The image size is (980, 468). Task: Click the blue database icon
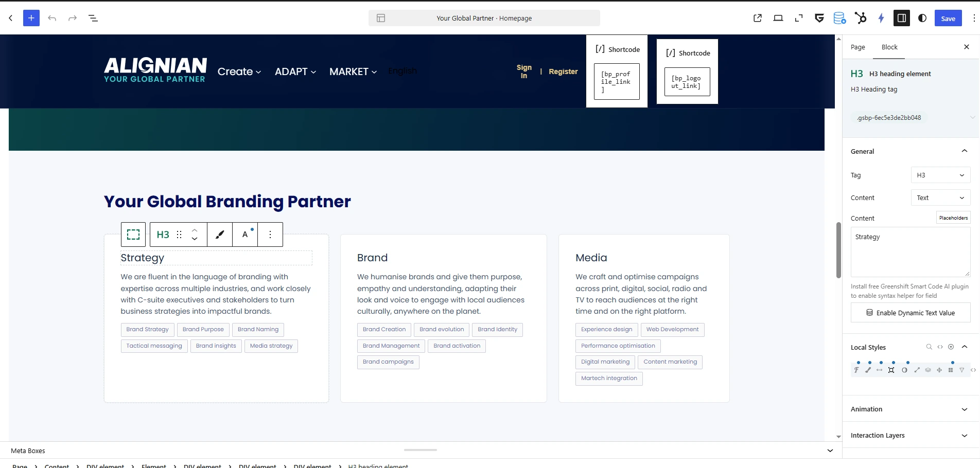[x=839, y=18]
